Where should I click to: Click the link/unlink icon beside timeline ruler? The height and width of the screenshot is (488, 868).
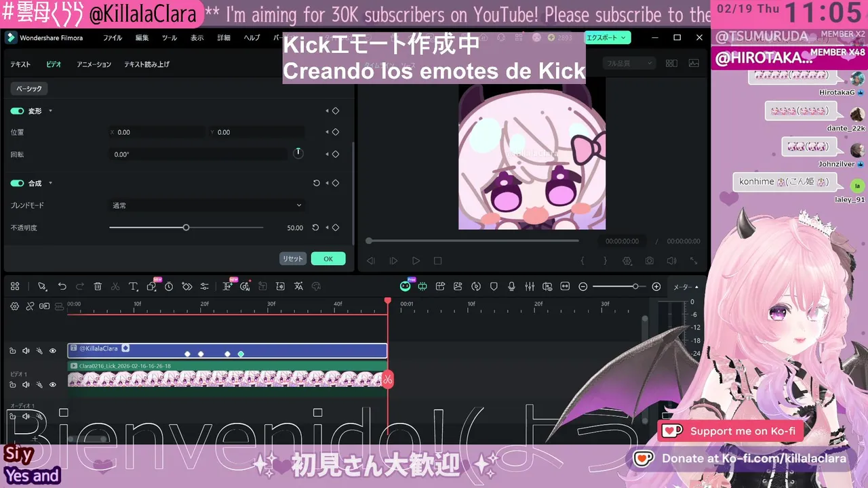click(30, 306)
